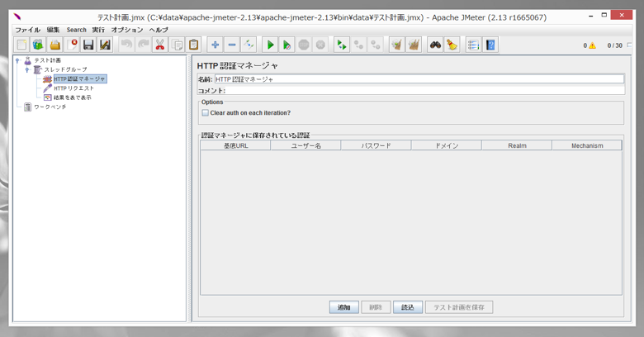Click the パスワード column header
The image size is (644, 337).
click(x=376, y=145)
